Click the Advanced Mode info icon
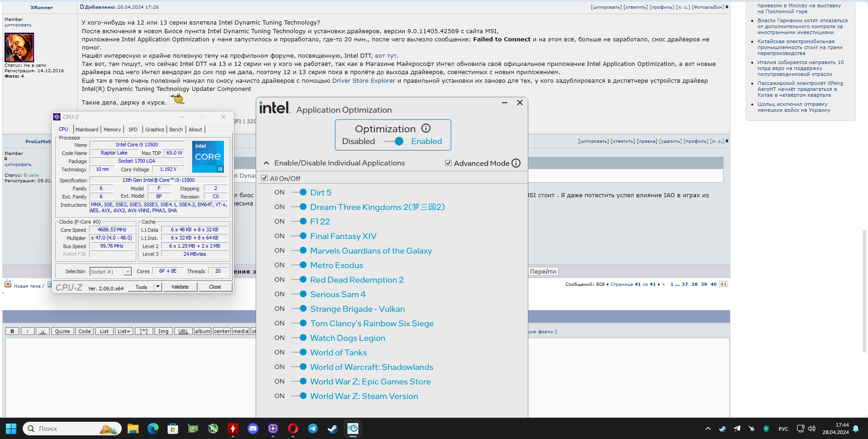Image resolution: width=868 pixels, height=439 pixels. pyautogui.click(x=516, y=163)
